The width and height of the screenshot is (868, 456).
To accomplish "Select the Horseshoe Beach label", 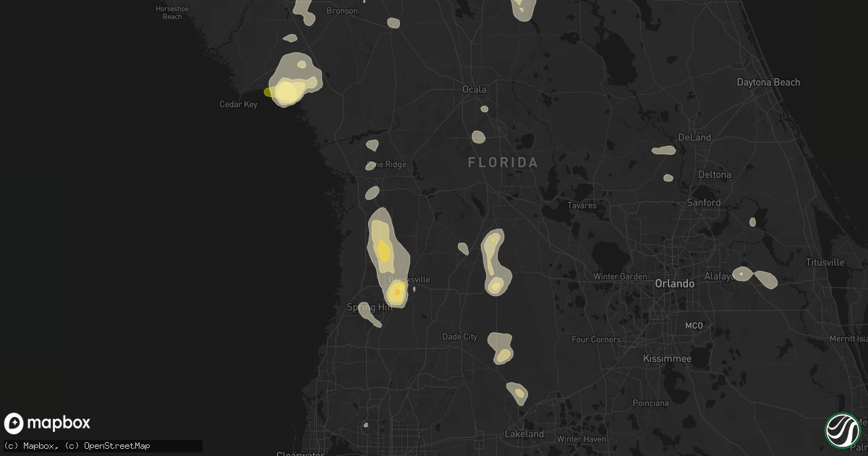I will (x=172, y=13).
